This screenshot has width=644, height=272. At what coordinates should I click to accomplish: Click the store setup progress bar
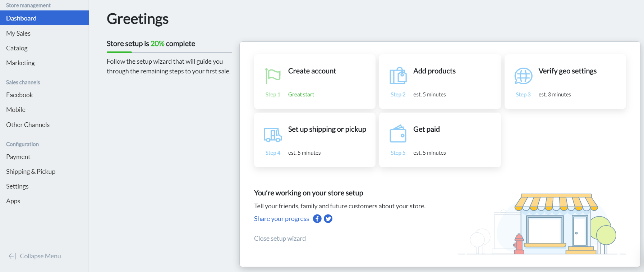pos(169,53)
